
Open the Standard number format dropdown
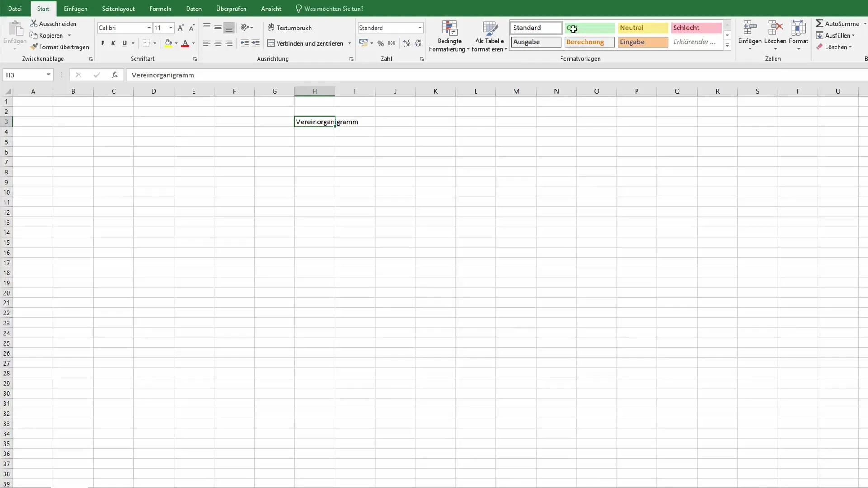pos(420,28)
